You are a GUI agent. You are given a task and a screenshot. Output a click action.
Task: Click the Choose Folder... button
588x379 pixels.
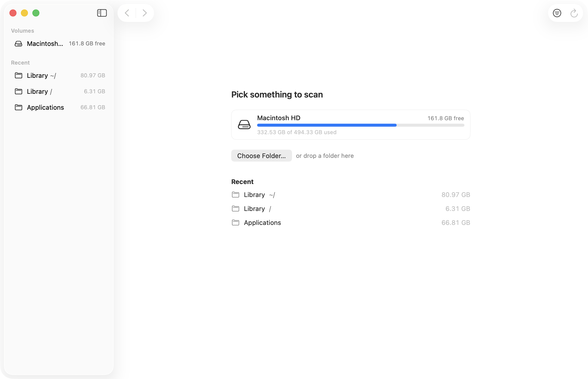coord(261,156)
